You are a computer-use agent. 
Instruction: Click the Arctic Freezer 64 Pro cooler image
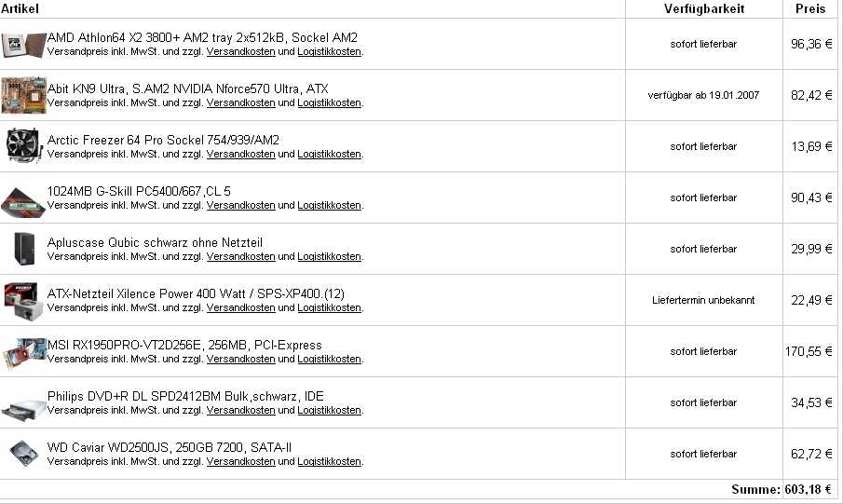23,145
